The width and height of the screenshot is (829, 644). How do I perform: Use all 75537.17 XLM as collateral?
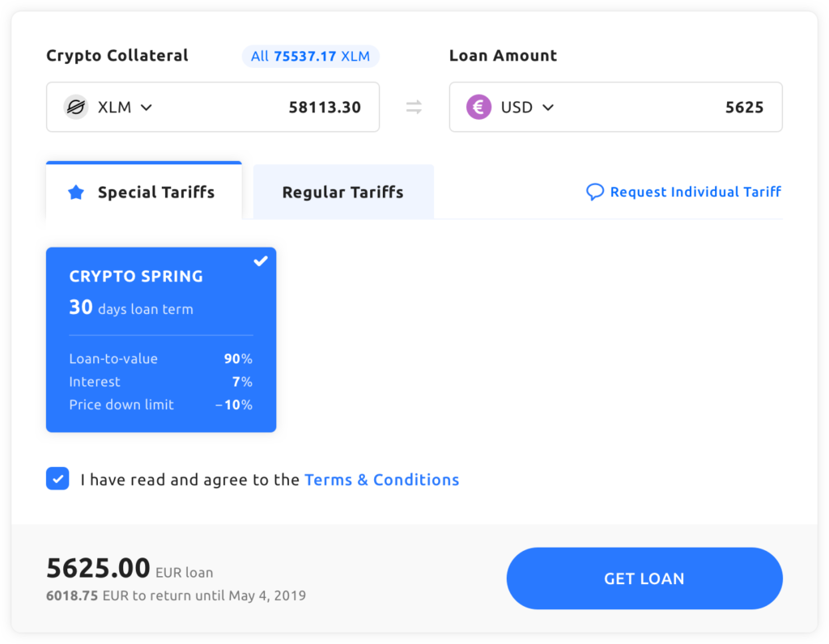[310, 56]
